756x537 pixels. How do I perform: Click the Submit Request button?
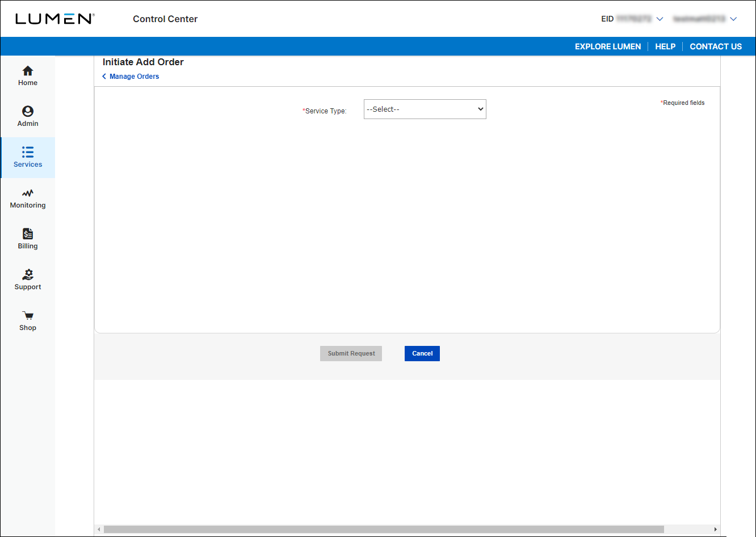tap(351, 353)
